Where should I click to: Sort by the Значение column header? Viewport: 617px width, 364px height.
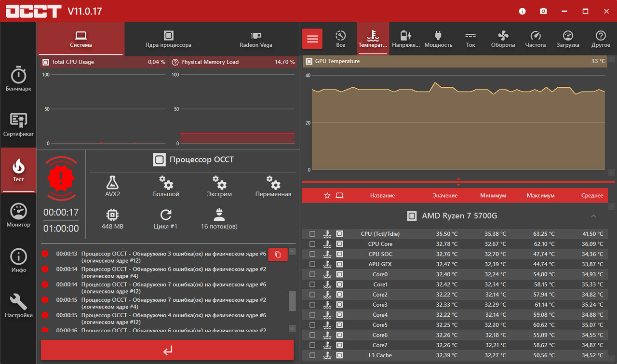click(445, 195)
